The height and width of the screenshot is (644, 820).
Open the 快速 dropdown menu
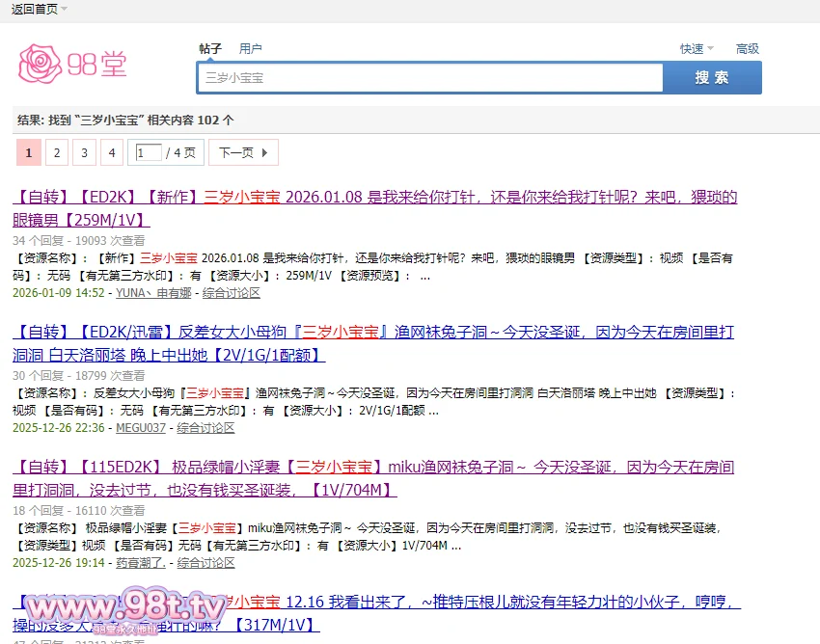coord(697,48)
